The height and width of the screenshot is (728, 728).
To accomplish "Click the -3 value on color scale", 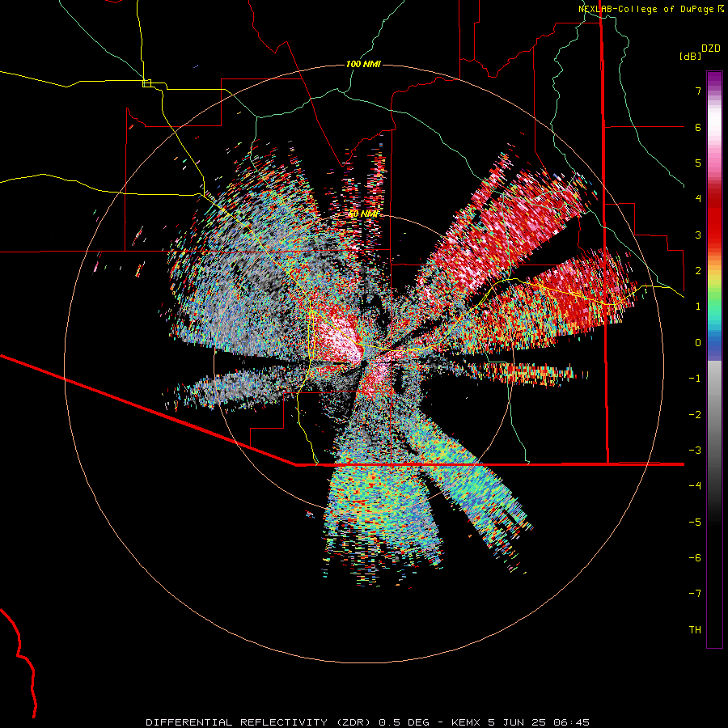I will coord(695,451).
